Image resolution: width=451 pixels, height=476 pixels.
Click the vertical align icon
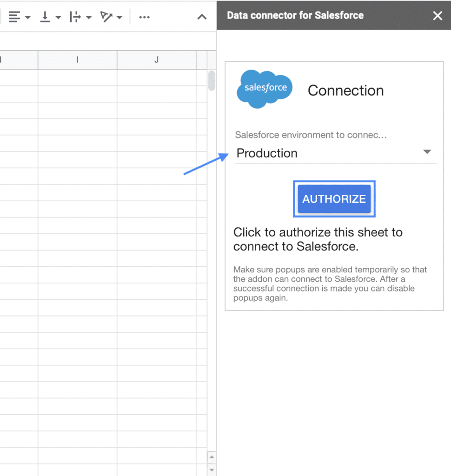[45, 17]
